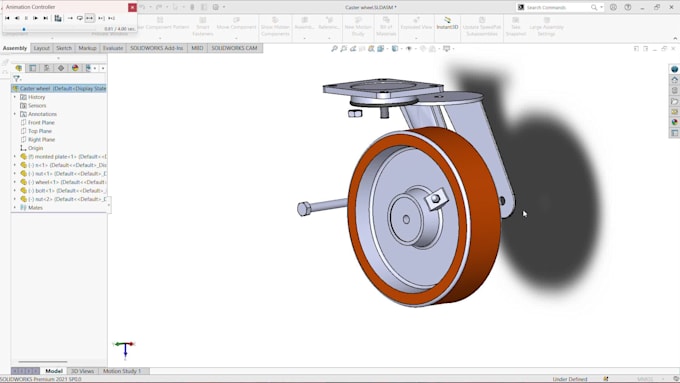Click Show Hidden Components button

pyautogui.click(x=275, y=26)
